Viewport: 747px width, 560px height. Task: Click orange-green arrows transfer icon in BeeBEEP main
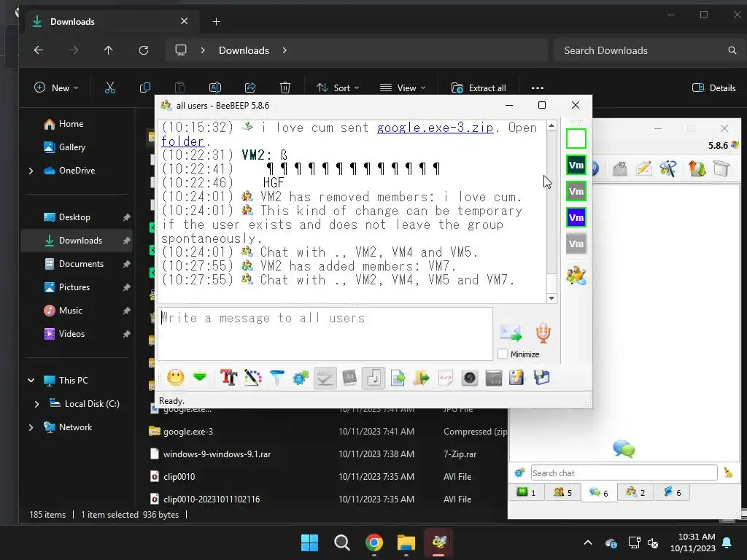697,168
